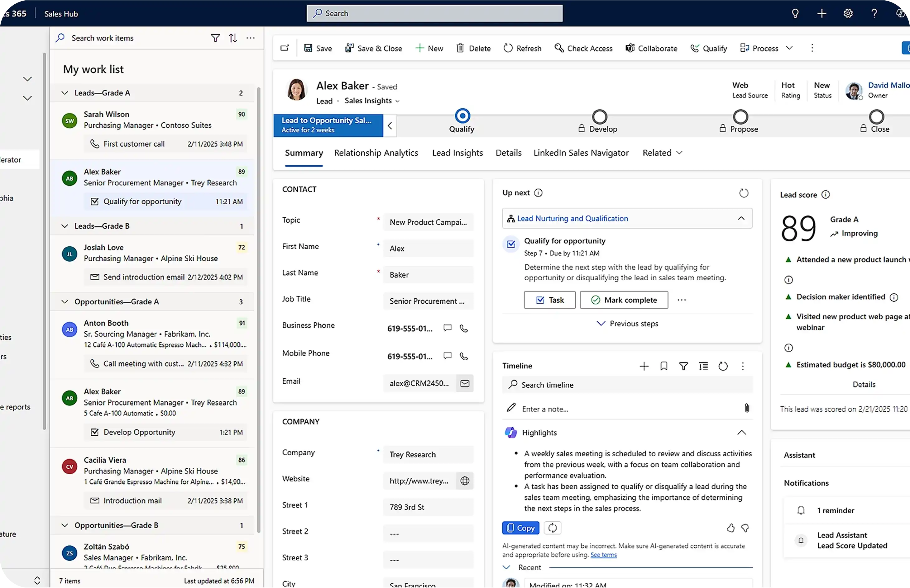Attach a file with the paperclip icon
This screenshot has width=910, height=588.
(x=747, y=408)
